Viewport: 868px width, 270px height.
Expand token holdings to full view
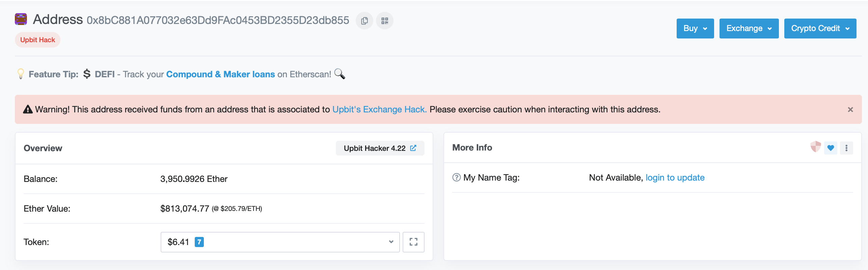(x=413, y=242)
